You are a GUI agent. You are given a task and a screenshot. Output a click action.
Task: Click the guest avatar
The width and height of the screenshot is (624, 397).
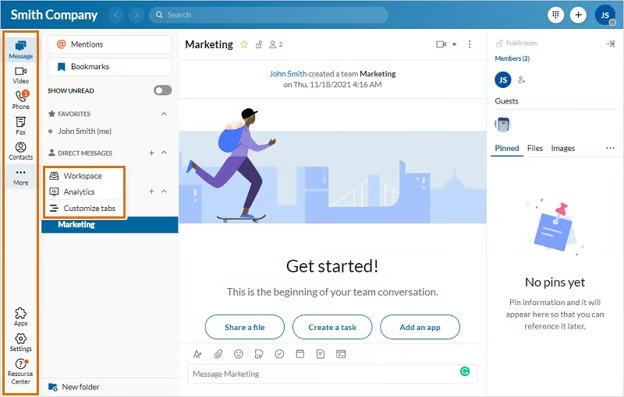click(x=502, y=124)
